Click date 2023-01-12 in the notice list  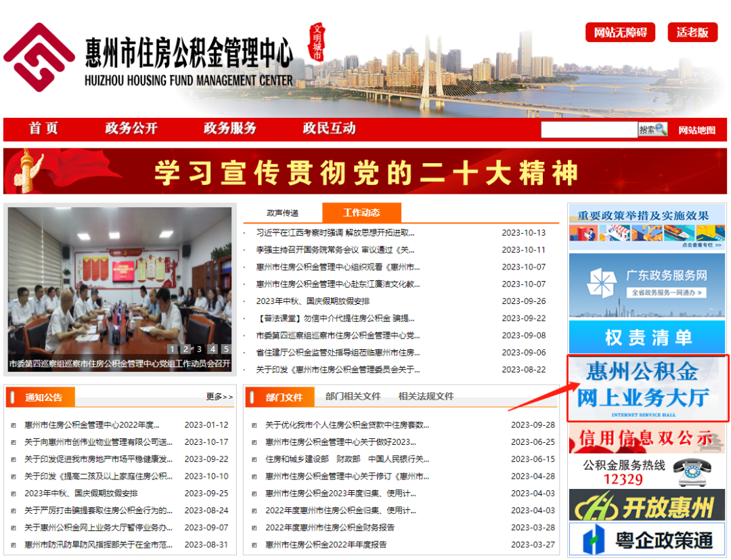point(206,425)
